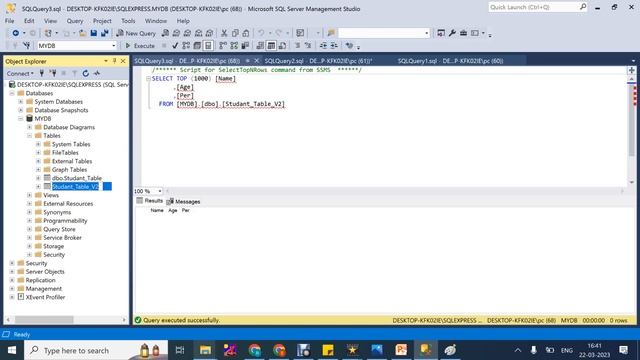The width and height of the screenshot is (640, 360).
Task: Click the Save All icon
Action: coord(104,33)
